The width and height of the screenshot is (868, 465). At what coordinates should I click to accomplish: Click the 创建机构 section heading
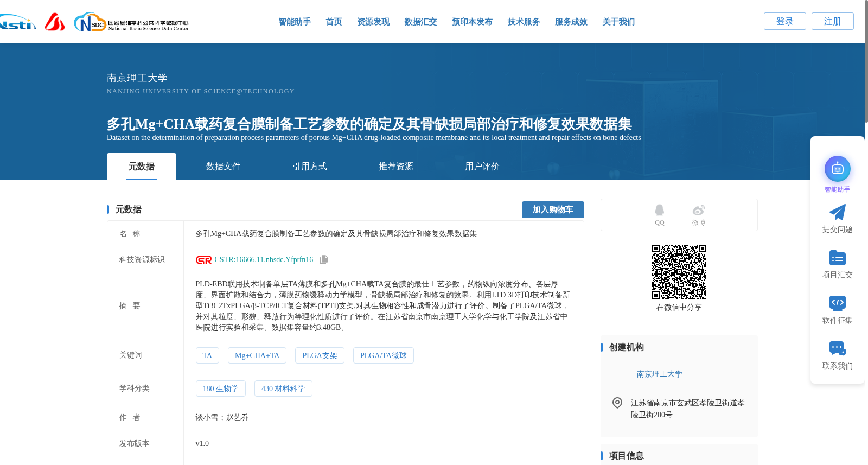[x=626, y=347]
